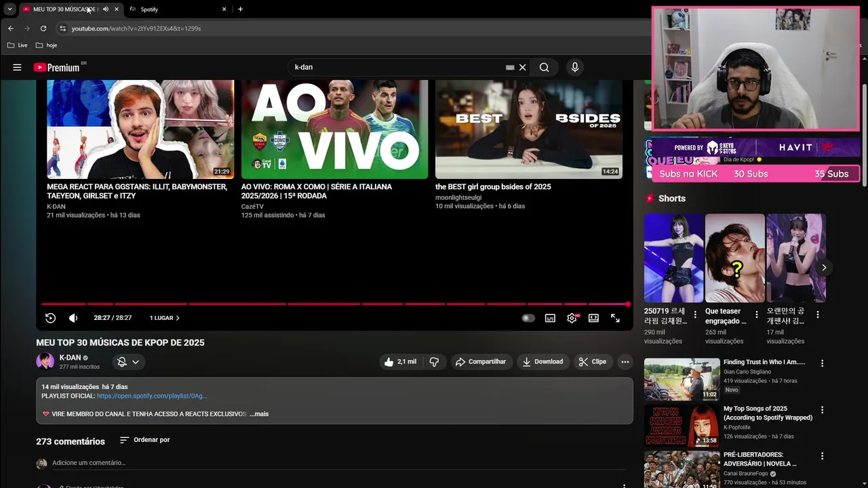Close the YouTube browser tab
The height and width of the screenshot is (488, 868).
click(x=116, y=9)
